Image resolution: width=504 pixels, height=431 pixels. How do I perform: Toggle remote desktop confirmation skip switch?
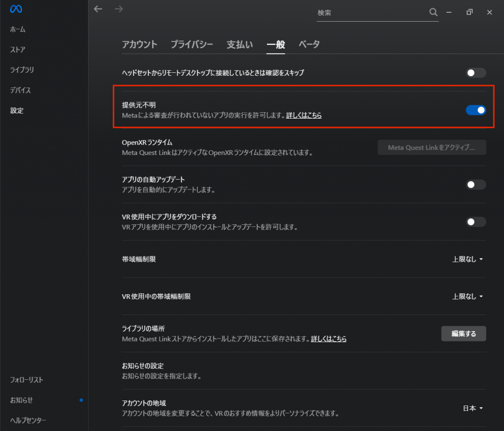coord(475,73)
